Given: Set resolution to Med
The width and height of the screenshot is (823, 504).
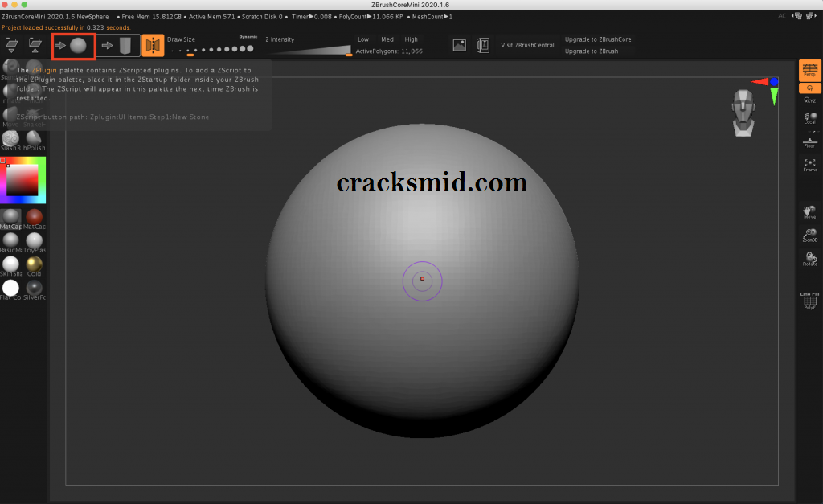Looking at the screenshot, I should [387, 39].
